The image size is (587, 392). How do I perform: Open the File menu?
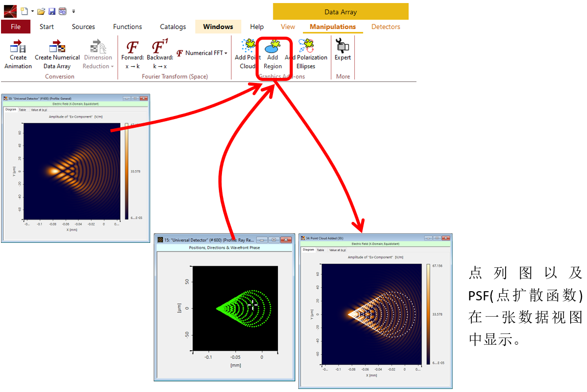click(x=16, y=26)
